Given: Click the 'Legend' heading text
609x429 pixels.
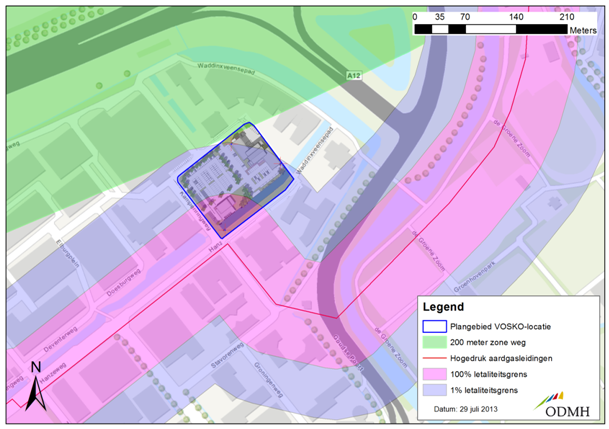Looking at the screenshot, I should tap(443, 307).
